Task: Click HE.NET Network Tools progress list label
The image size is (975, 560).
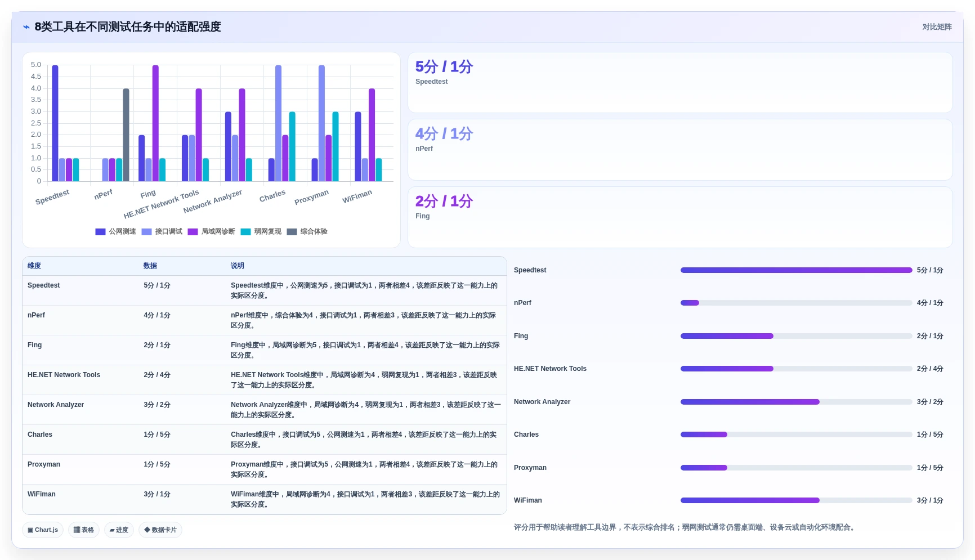Action: pyautogui.click(x=550, y=369)
